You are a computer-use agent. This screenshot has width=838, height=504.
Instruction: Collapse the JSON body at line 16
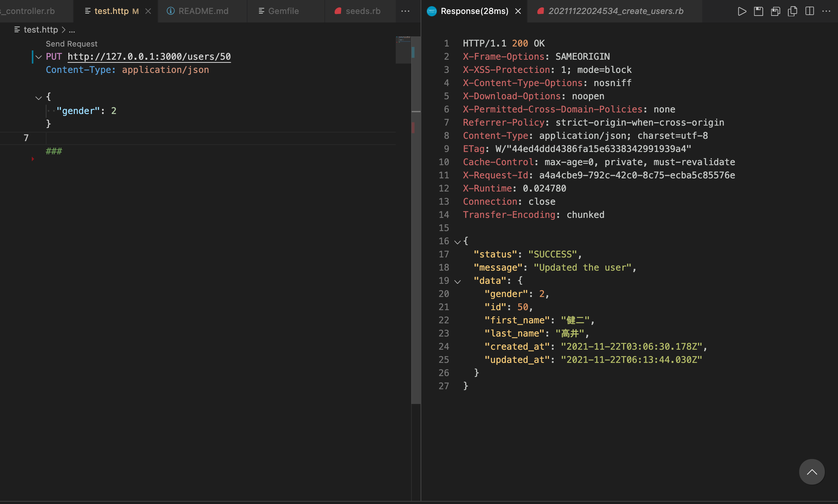(457, 241)
